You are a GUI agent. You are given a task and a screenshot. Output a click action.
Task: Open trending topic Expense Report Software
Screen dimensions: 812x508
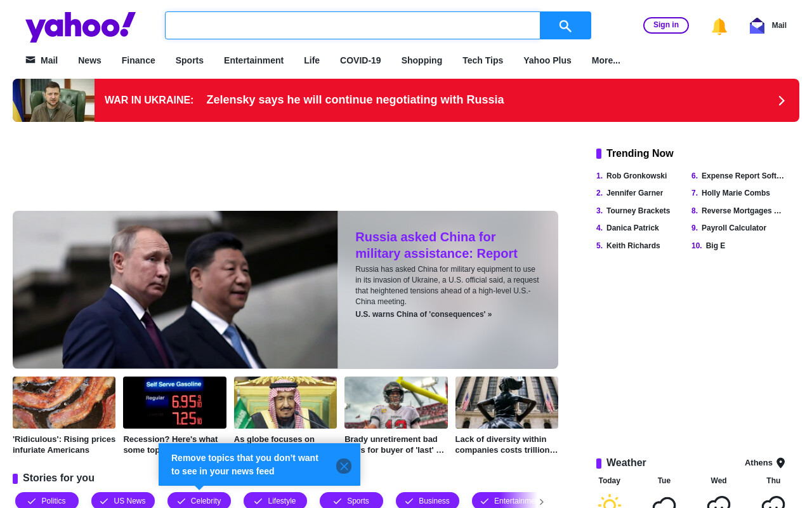point(743,176)
